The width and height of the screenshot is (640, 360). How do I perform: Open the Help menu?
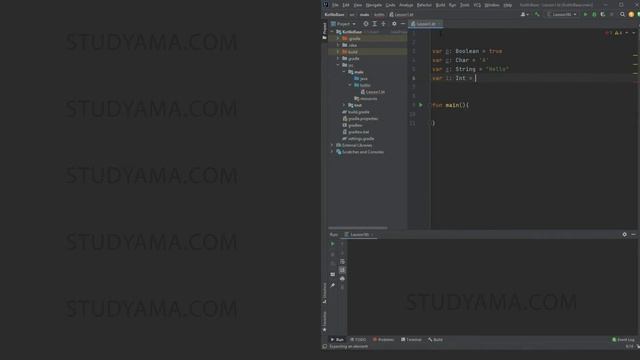click(x=508, y=5)
